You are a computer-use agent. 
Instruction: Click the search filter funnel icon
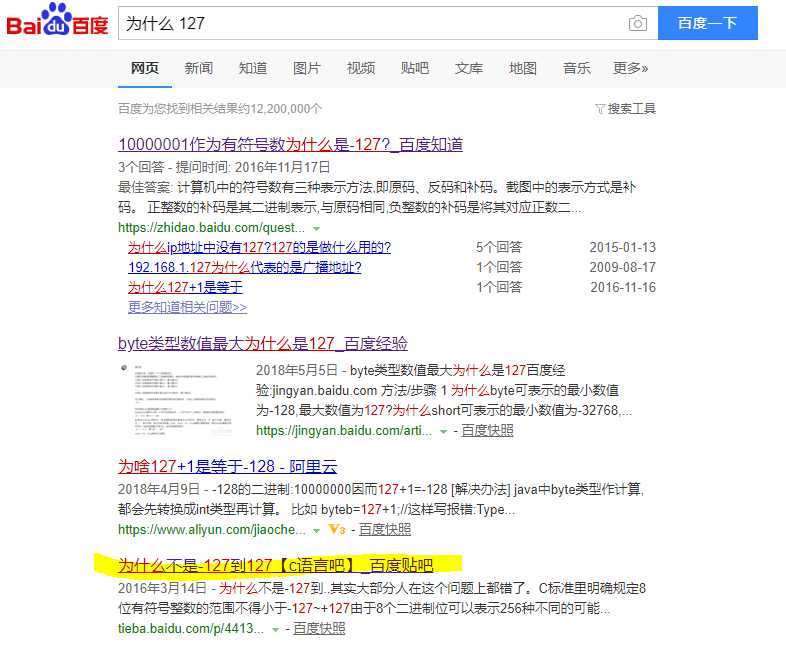(x=600, y=108)
